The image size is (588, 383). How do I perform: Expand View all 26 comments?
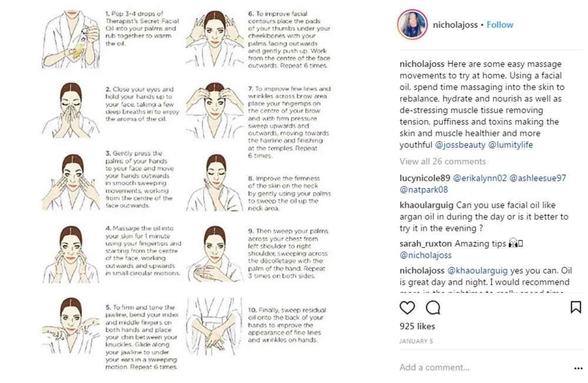[443, 161]
